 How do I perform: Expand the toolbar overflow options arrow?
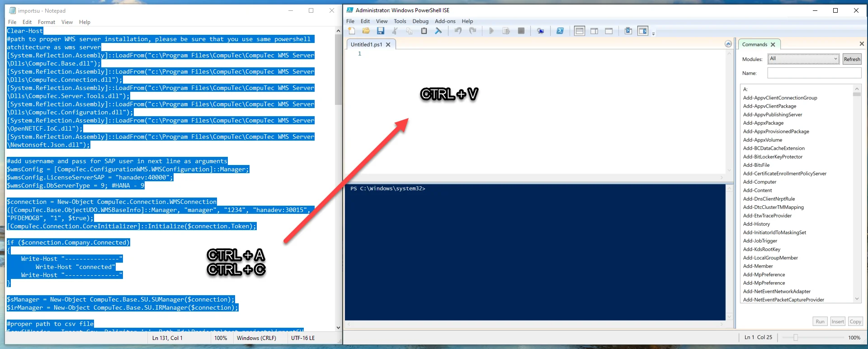(653, 34)
